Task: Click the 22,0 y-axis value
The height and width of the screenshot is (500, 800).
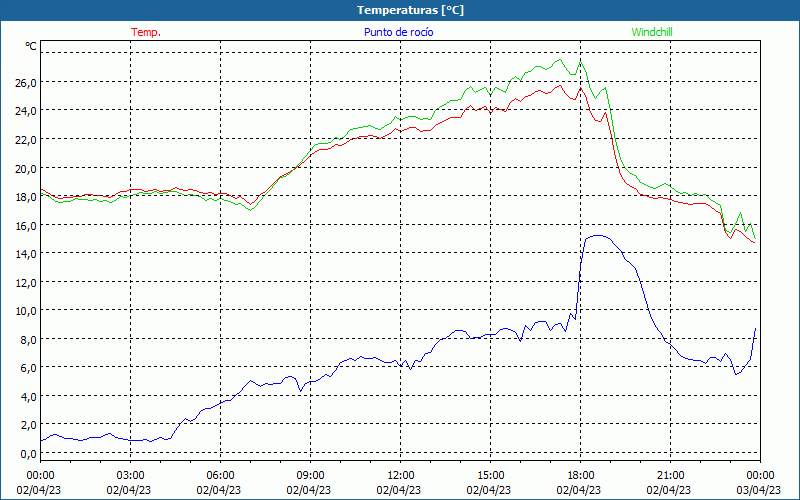Action: pos(25,139)
